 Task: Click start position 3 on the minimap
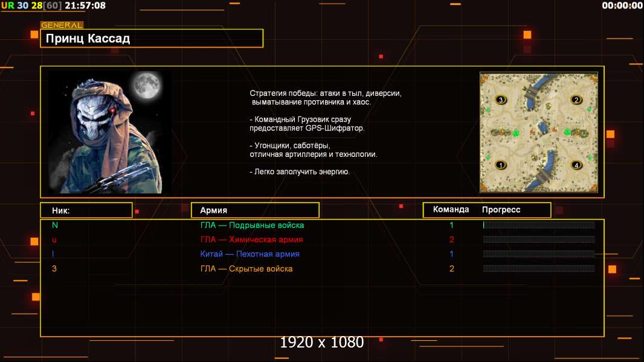point(500,100)
